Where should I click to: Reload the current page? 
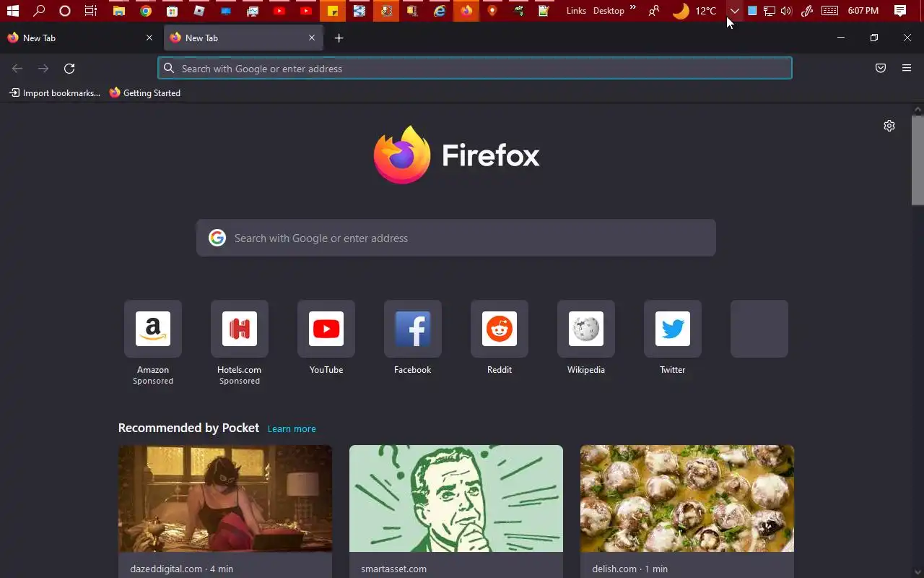tap(69, 69)
